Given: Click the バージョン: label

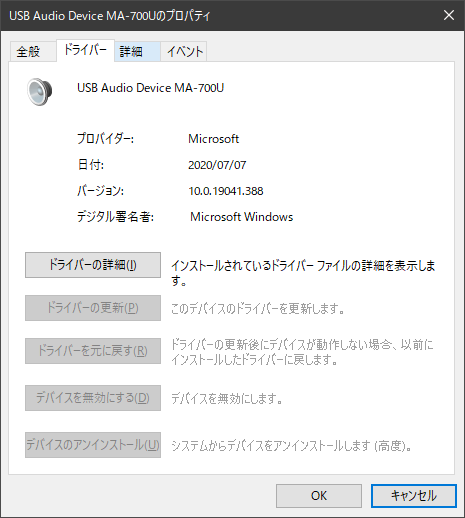Looking at the screenshot, I should (x=100, y=191).
